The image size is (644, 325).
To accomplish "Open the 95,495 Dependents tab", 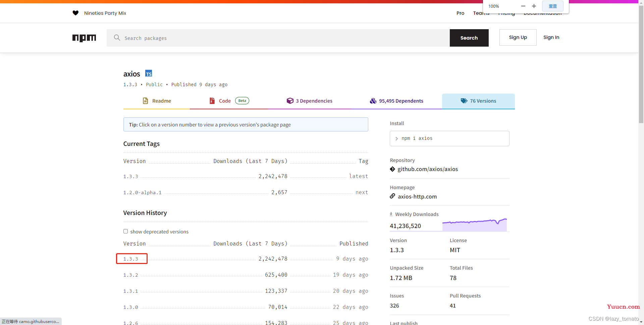I will [x=396, y=101].
